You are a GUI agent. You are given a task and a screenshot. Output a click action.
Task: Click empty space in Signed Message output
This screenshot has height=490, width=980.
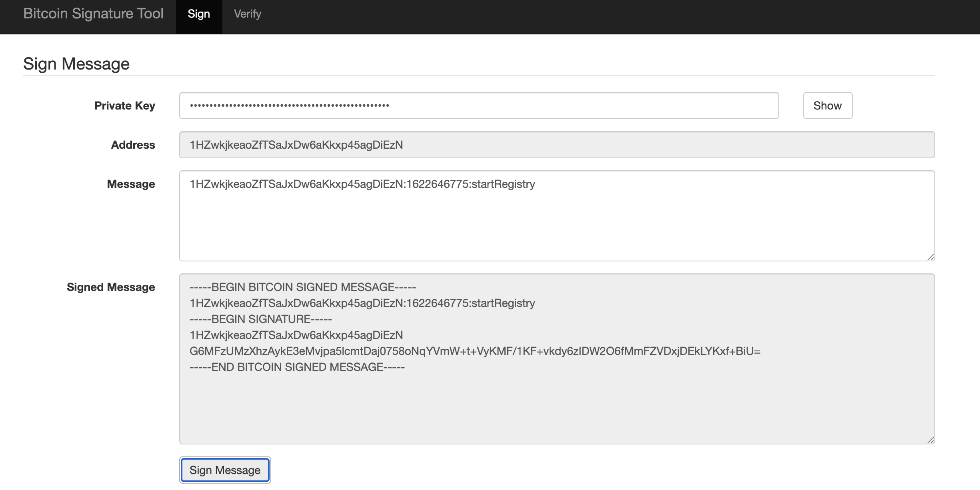point(556,408)
